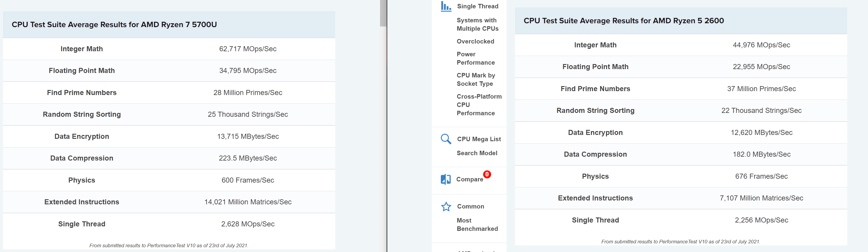Click Extended Instructions label in Ryzen 7 table
This screenshot has width=868, height=252.
[82, 202]
